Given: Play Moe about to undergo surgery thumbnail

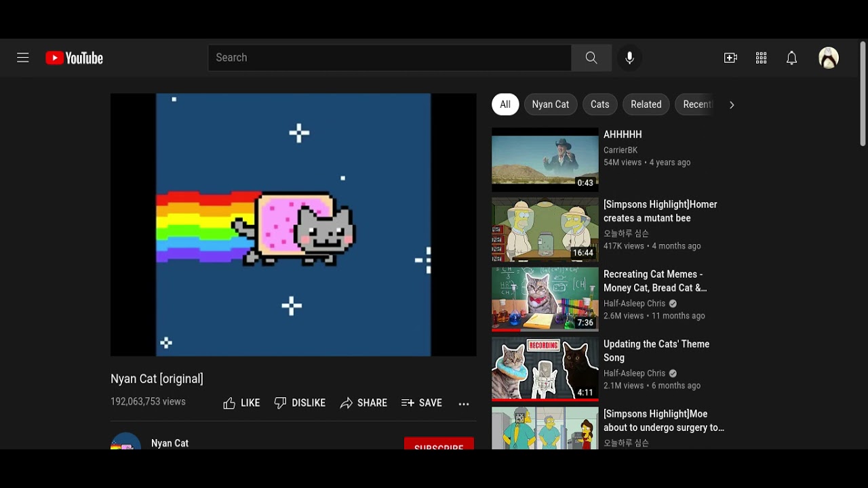Looking at the screenshot, I should tap(545, 428).
